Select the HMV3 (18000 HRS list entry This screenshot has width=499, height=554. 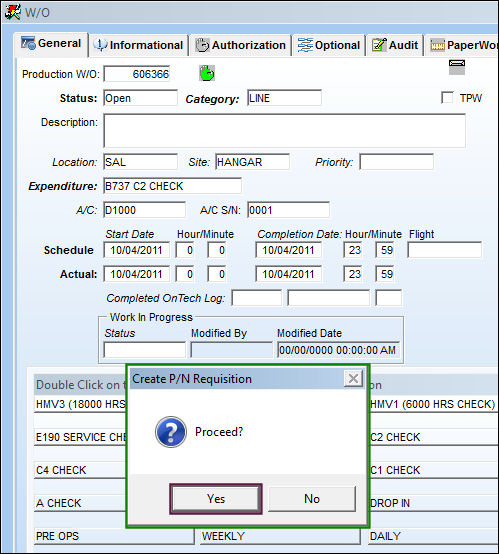[80, 404]
